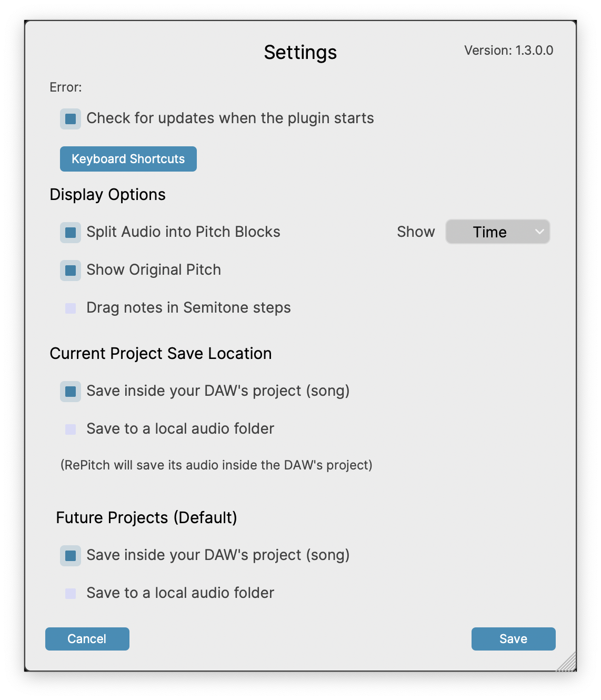This screenshot has width=601, height=700.
Task: Click the Version 1.3.0.0 label
Action: (508, 51)
